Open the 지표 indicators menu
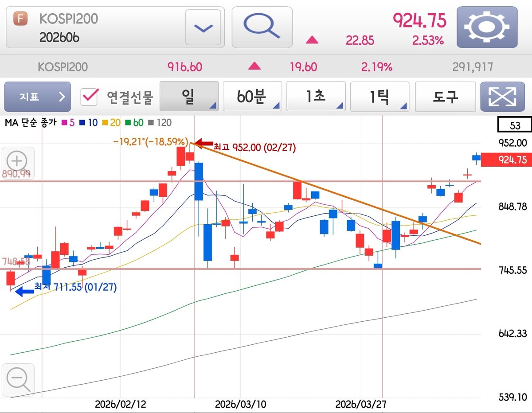Image resolution: width=532 pixels, height=413 pixels. point(37,97)
